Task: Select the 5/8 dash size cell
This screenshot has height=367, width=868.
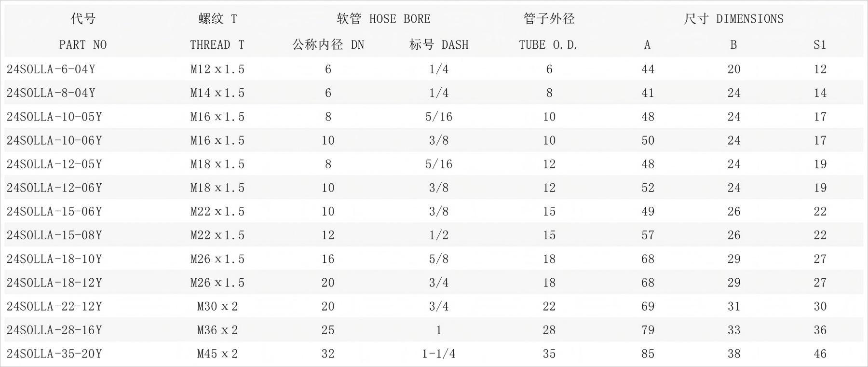Action: click(439, 259)
